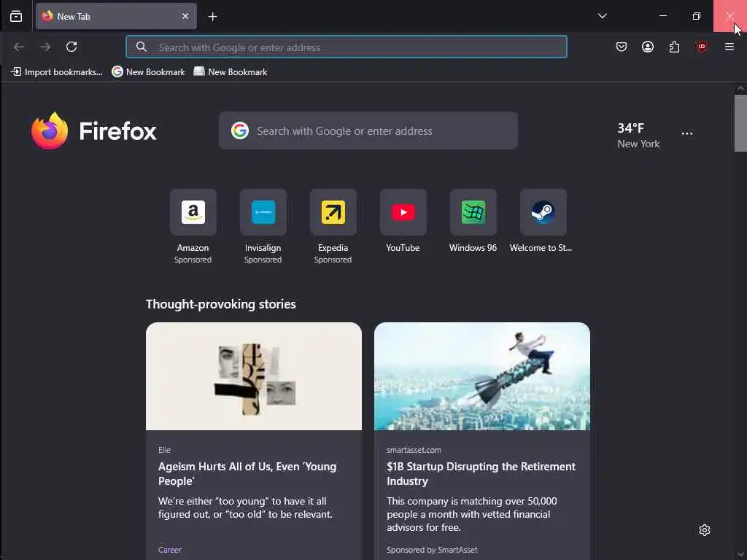Open a new tab with plus button
Screen dimensions: 747x560
(212, 17)
